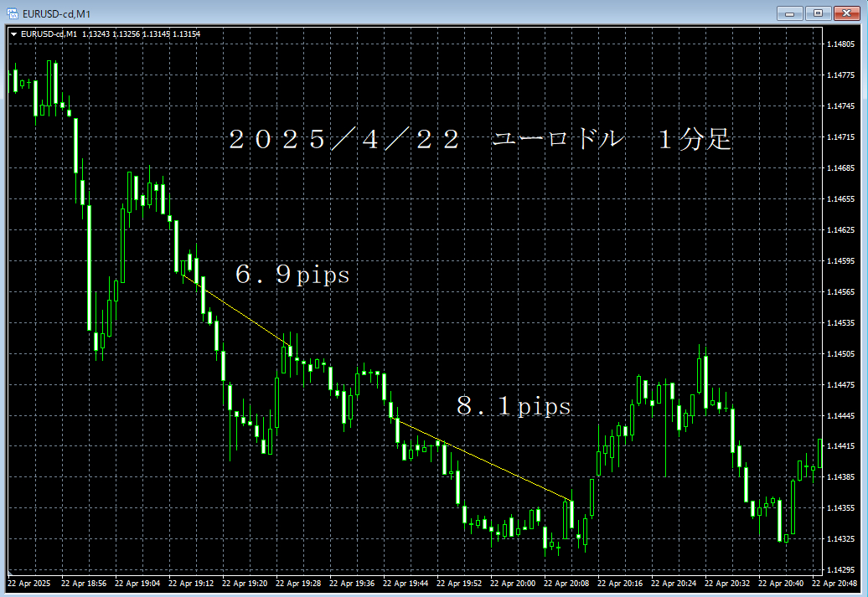
Task: Click the 22 Apr 19:52 time label
Action: [x=459, y=584]
